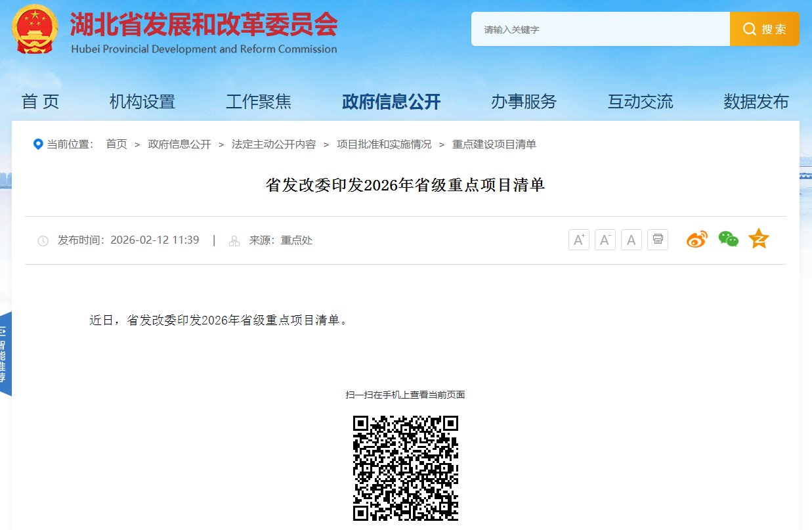This screenshot has height=530, width=812.
Task: Open the 数据发布 navigation menu
Action: (x=756, y=102)
